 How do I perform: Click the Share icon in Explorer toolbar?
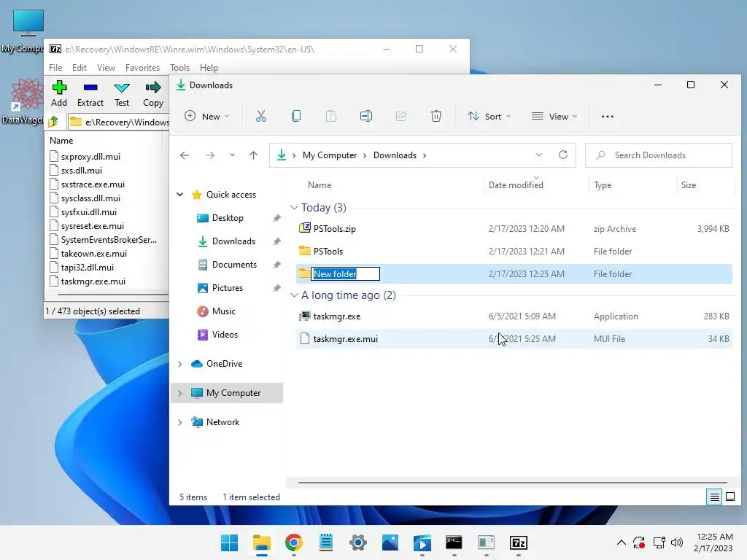tap(401, 116)
